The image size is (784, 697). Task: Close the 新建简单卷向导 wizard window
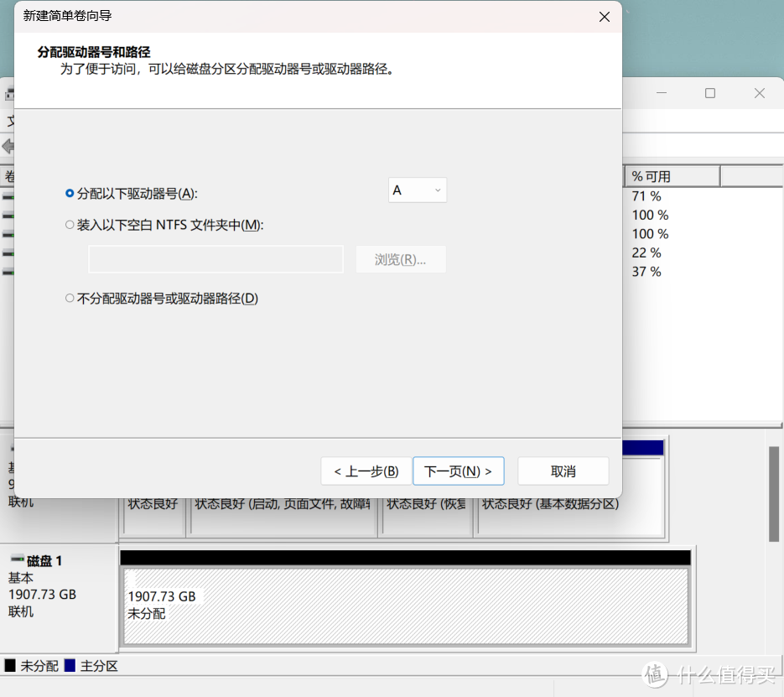pyautogui.click(x=604, y=16)
